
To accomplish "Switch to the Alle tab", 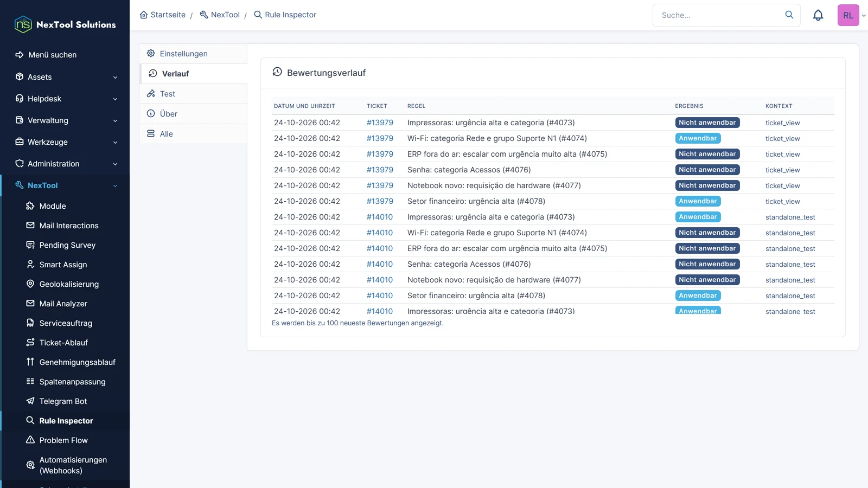I will 193,134.
